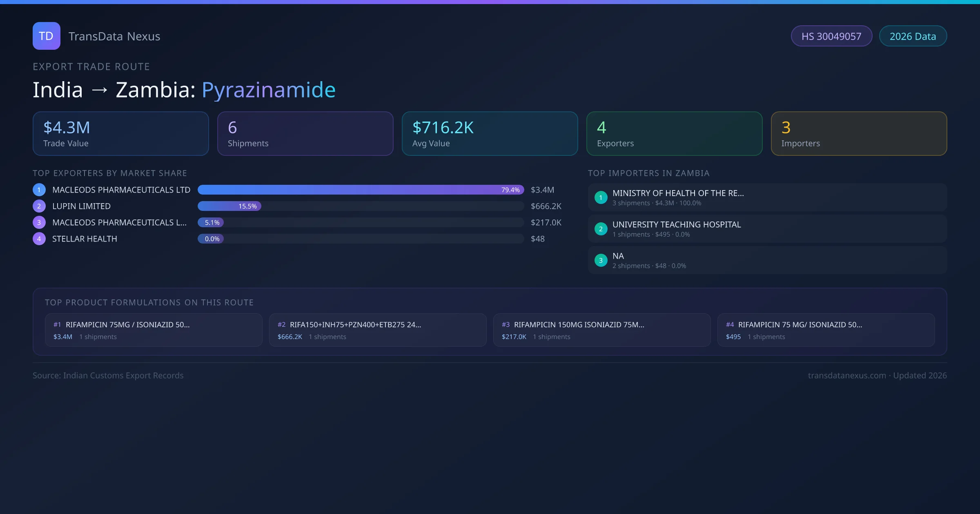Click the 2026 Data pill badge
This screenshot has height=514, width=980.
[913, 36]
